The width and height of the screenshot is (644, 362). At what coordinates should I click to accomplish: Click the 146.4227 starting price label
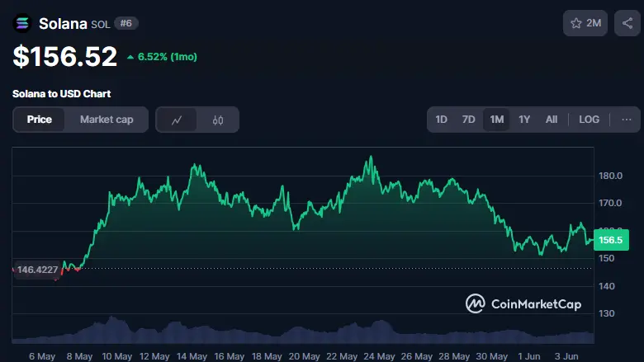coord(37,270)
